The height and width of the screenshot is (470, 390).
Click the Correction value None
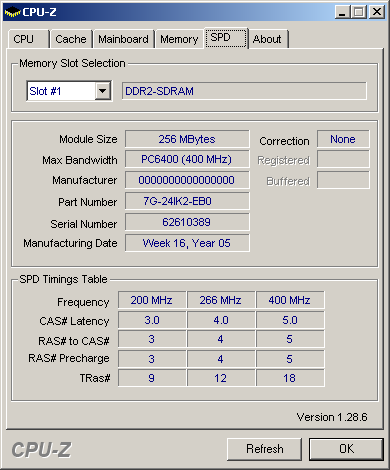pos(343,139)
